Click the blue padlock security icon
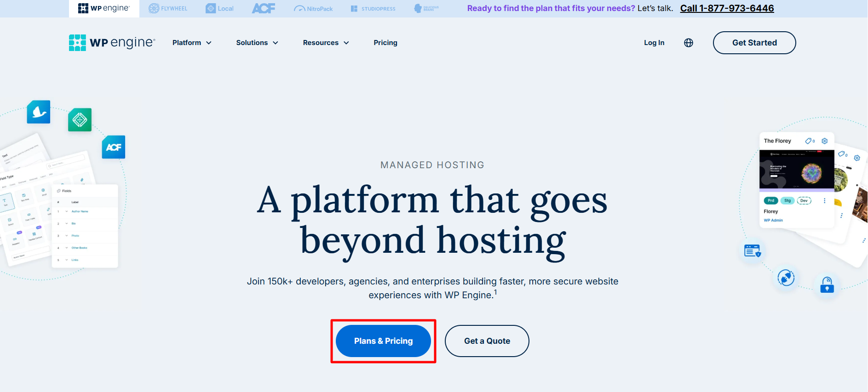This screenshot has height=392, width=868. (x=827, y=285)
